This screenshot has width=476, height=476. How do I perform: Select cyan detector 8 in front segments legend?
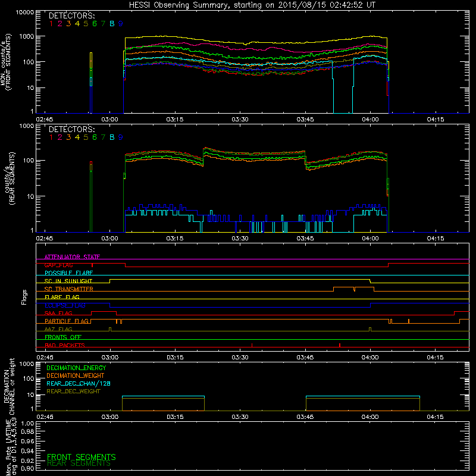[112, 24]
